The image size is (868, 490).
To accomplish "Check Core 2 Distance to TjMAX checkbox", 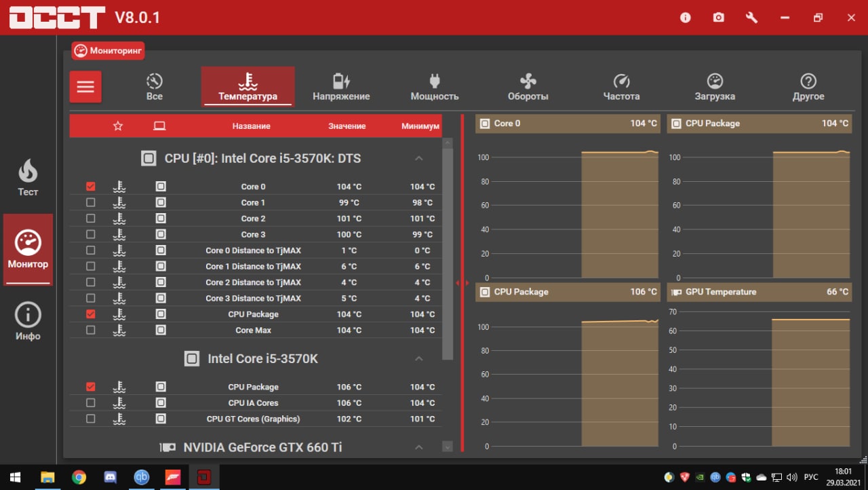I will [x=91, y=282].
